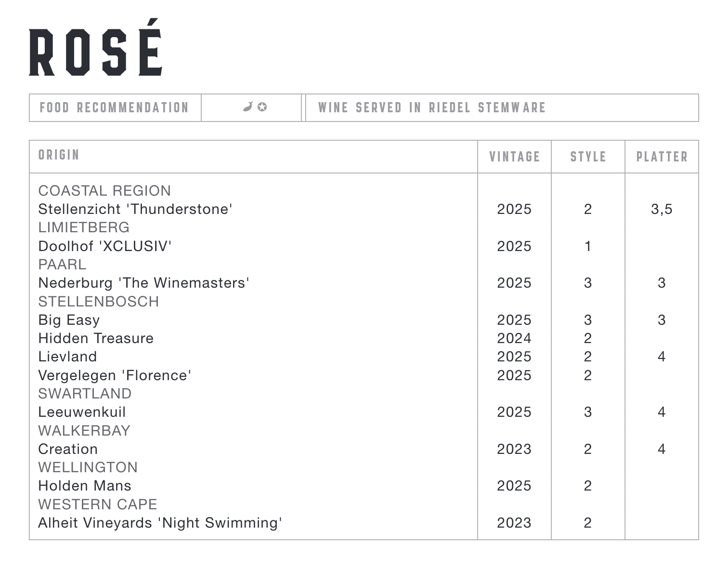This screenshot has width=728, height=571.
Task: Select Stellenzicht 'Thunderstone' wine entry
Action: pyautogui.click(x=135, y=209)
